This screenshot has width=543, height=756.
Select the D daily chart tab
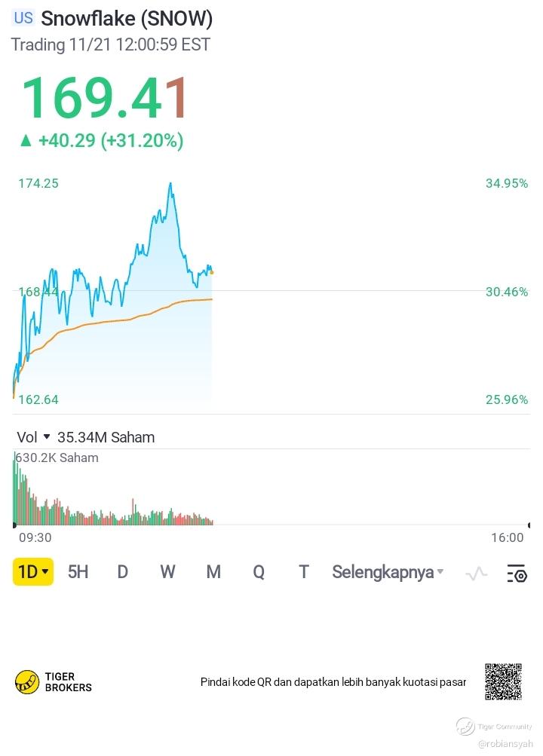click(x=123, y=572)
